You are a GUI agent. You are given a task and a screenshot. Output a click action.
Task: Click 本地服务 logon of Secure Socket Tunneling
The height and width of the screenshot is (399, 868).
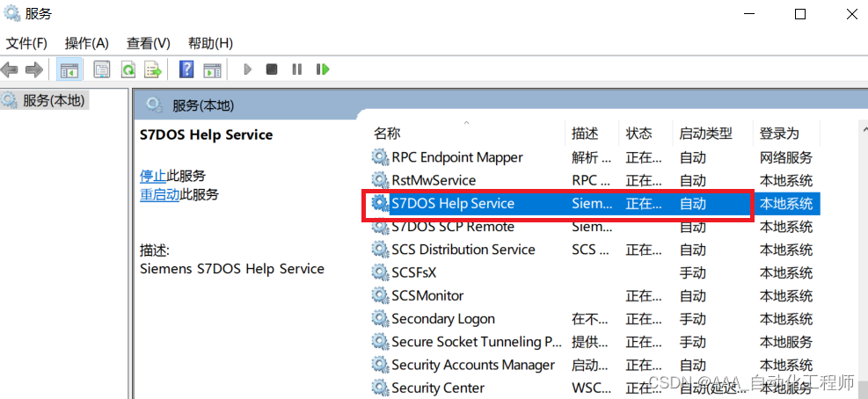[x=786, y=342]
